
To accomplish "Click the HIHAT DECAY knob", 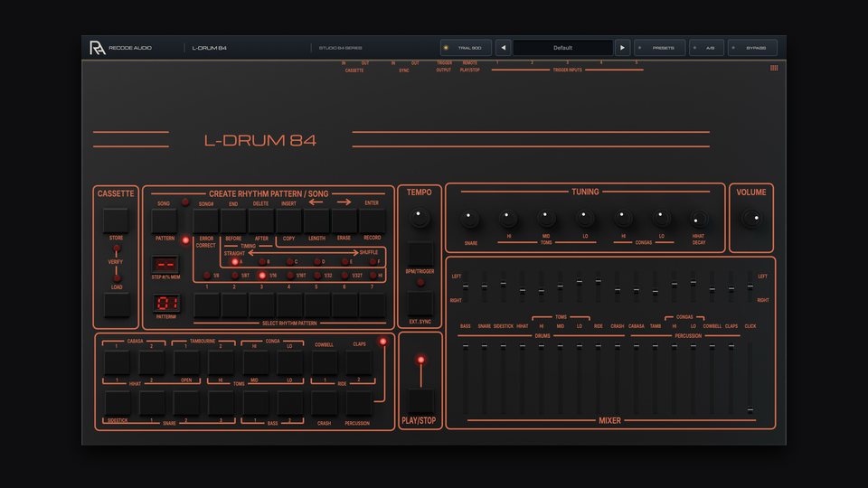I will 699,219.
